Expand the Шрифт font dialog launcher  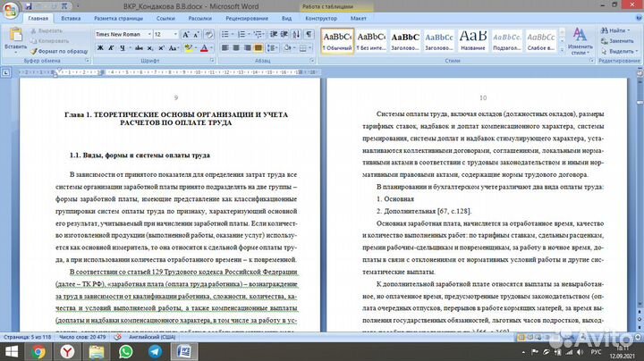212,61
